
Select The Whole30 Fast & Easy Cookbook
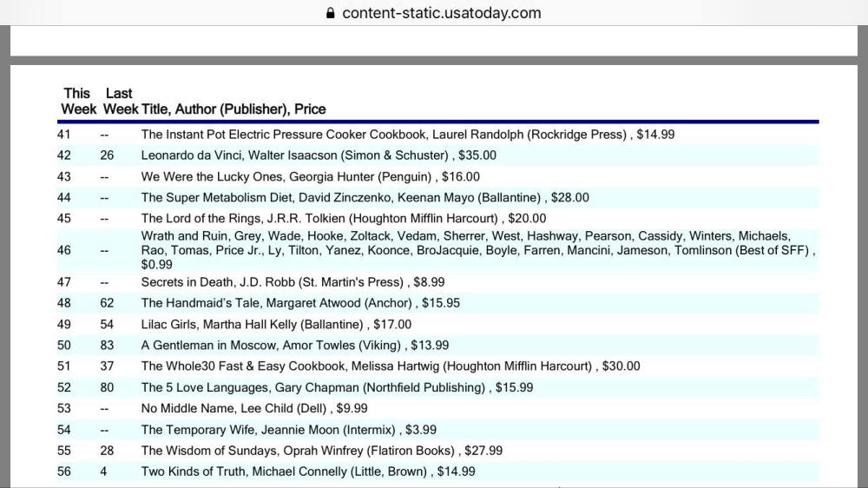pyautogui.click(x=391, y=366)
